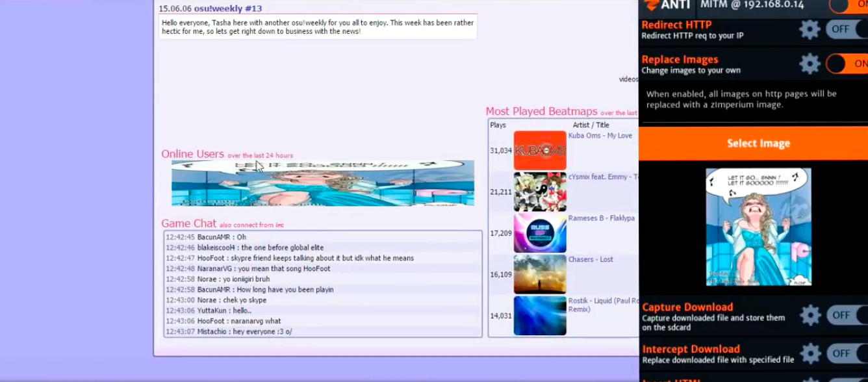
Task: Click play count 31,034
Action: tap(501, 151)
